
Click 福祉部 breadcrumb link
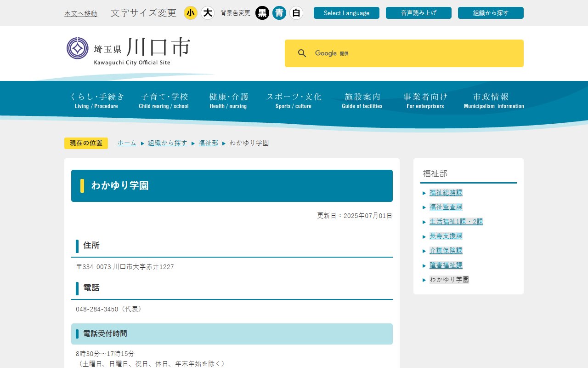pyautogui.click(x=208, y=143)
